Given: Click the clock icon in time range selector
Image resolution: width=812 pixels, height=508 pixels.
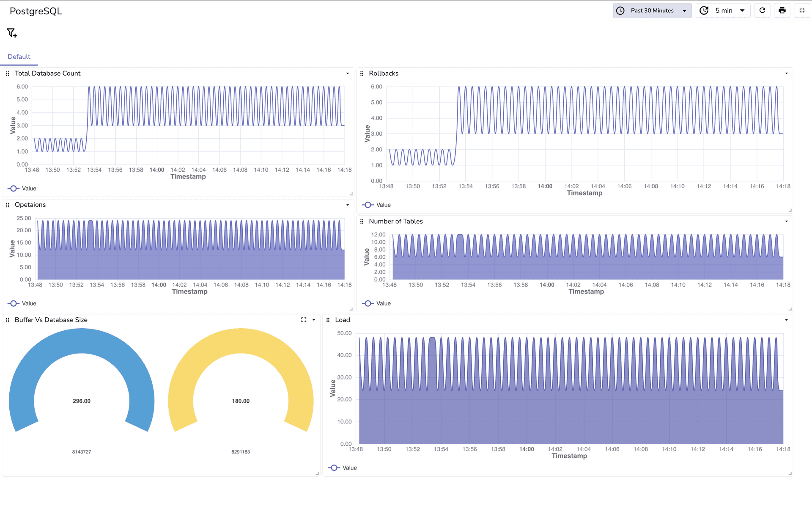Looking at the screenshot, I should click(x=620, y=11).
